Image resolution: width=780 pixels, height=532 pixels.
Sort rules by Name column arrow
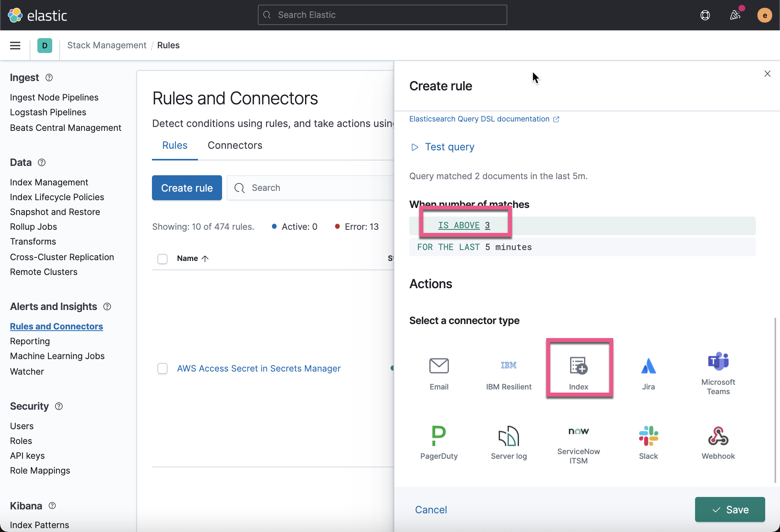click(x=205, y=259)
